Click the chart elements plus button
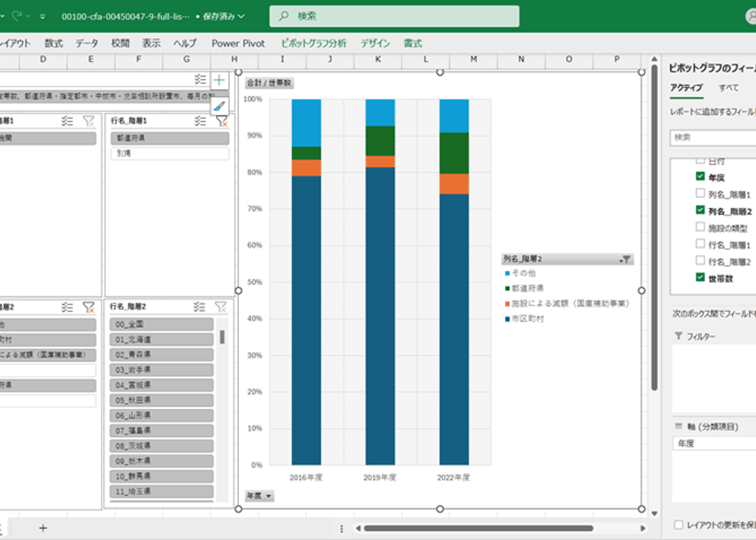Viewport: 756px width, 540px height. [x=219, y=80]
